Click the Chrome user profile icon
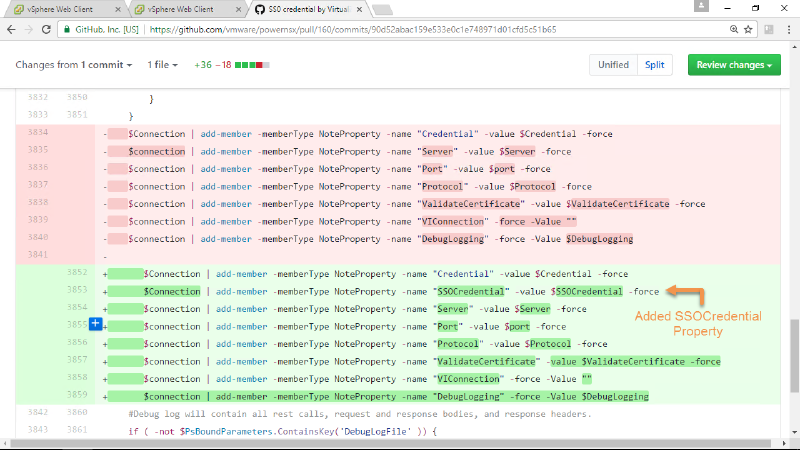Image resolution: width=800 pixels, height=450 pixels. click(701, 6)
